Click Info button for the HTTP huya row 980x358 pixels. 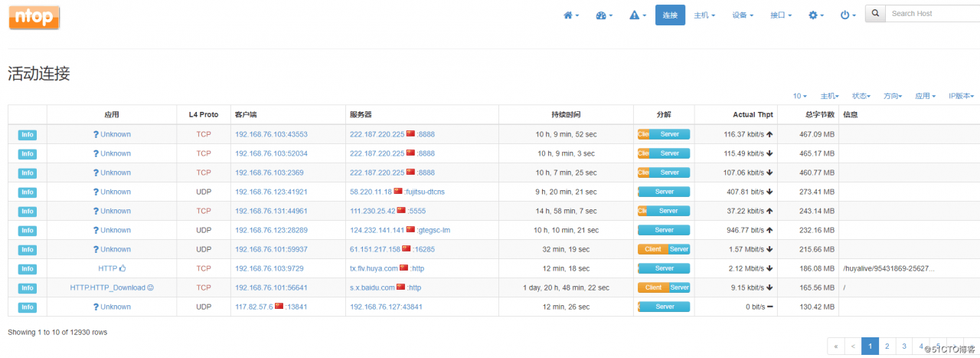pos(28,268)
